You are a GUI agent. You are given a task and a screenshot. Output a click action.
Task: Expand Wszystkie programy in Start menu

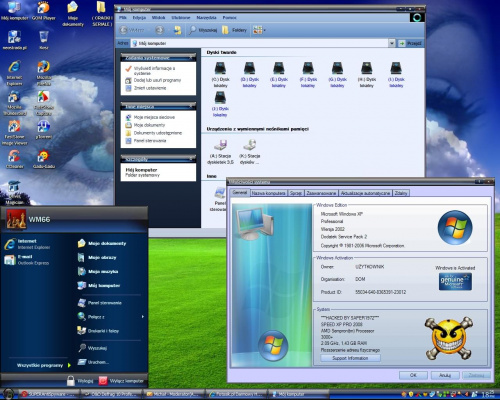click(44, 365)
